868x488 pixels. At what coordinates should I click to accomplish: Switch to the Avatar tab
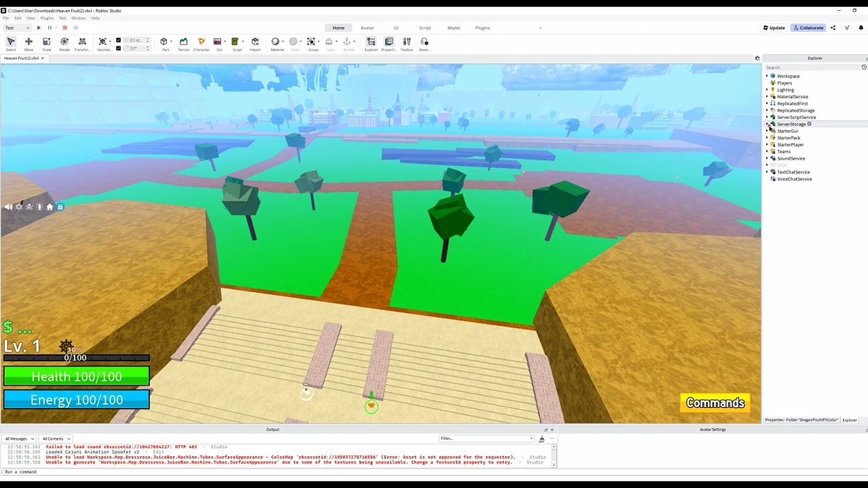[367, 28]
